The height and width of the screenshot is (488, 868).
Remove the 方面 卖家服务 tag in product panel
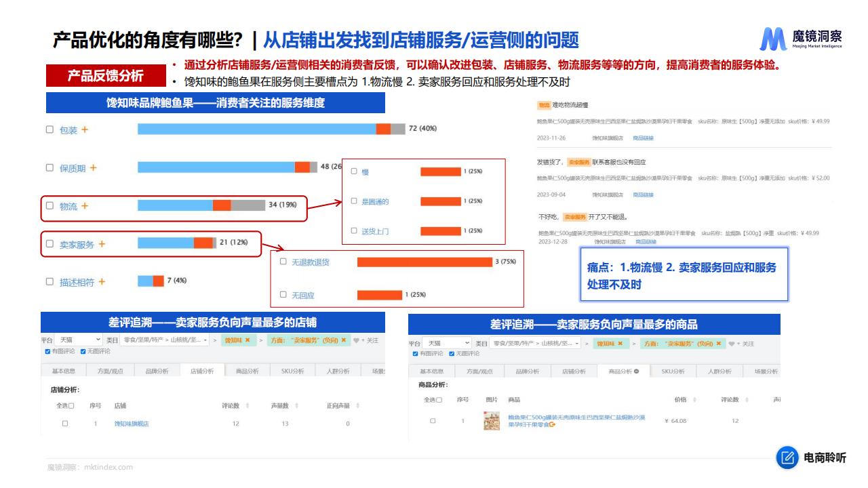click(x=718, y=344)
